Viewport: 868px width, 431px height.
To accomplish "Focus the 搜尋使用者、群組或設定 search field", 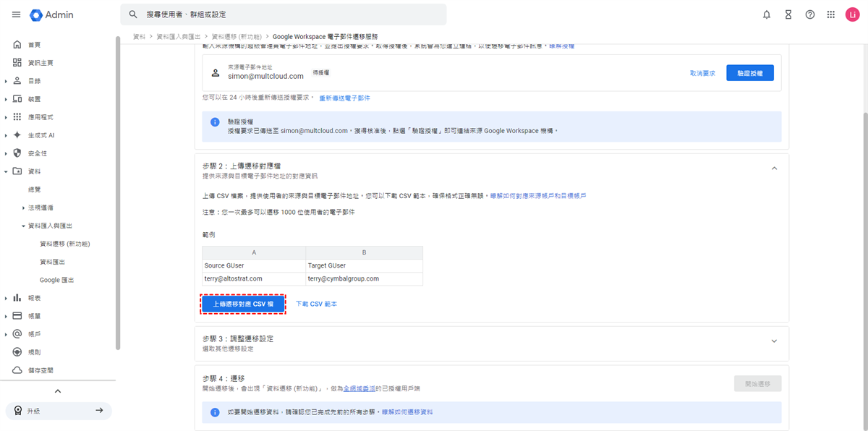I will point(283,14).
